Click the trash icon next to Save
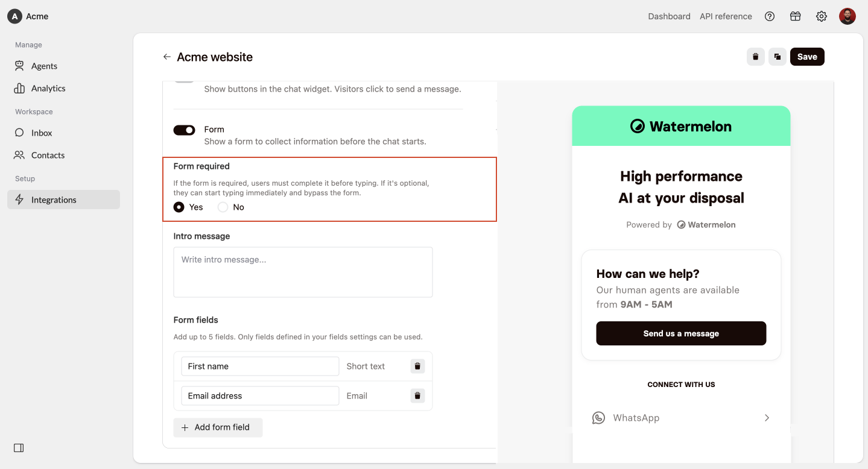Viewport: 868px width, 469px height. point(755,57)
